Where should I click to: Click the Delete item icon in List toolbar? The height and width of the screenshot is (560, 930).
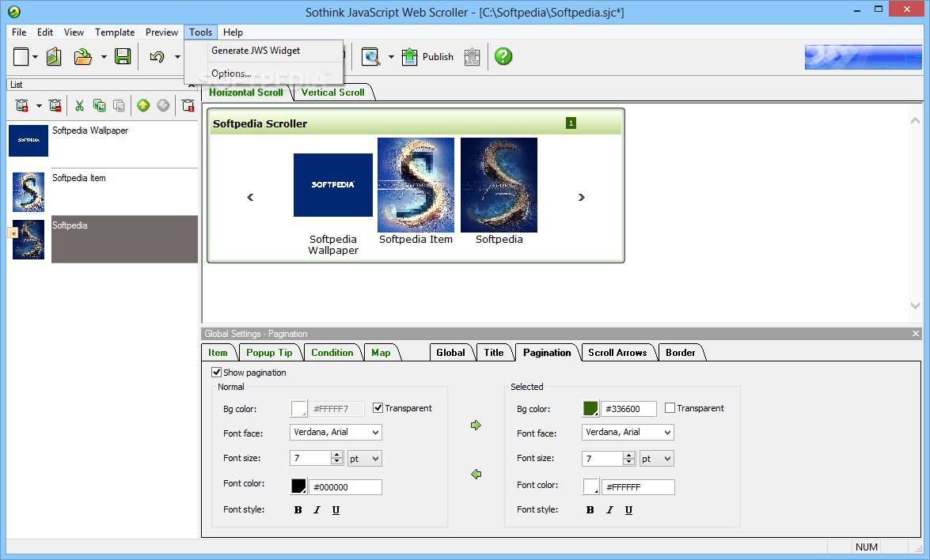point(55,105)
